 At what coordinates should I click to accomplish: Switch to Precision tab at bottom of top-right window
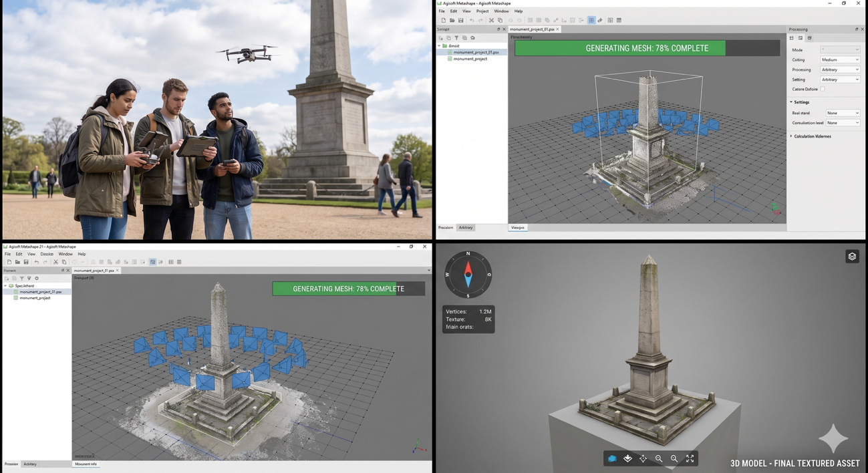(446, 228)
